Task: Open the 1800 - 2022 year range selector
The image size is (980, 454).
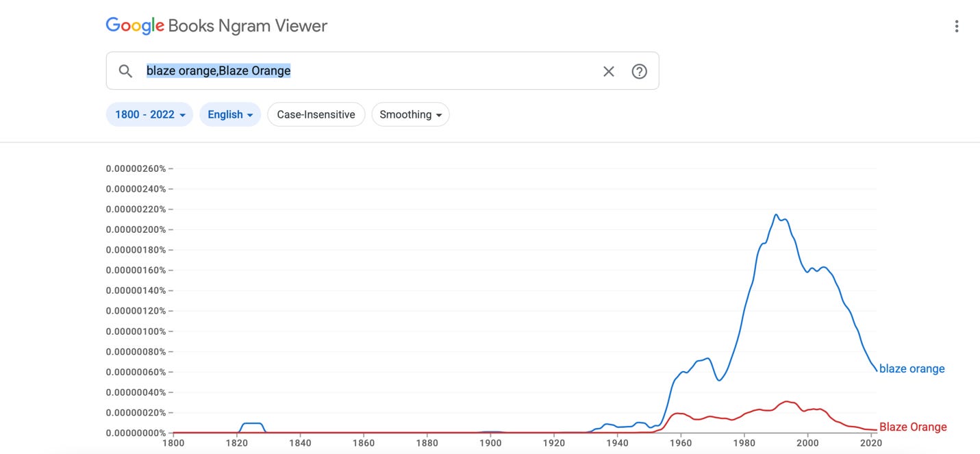Action: (149, 114)
